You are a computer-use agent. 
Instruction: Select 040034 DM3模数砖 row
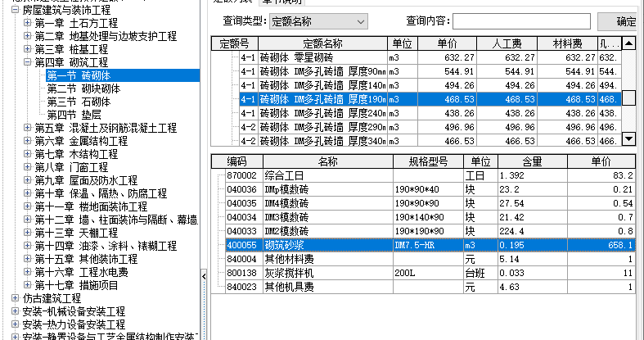pyautogui.click(x=430, y=217)
